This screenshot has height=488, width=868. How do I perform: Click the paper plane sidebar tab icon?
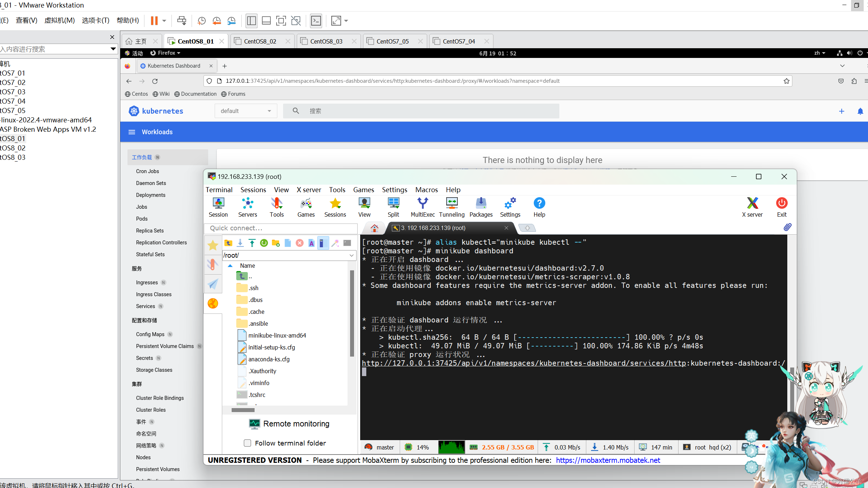(x=213, y=284)
